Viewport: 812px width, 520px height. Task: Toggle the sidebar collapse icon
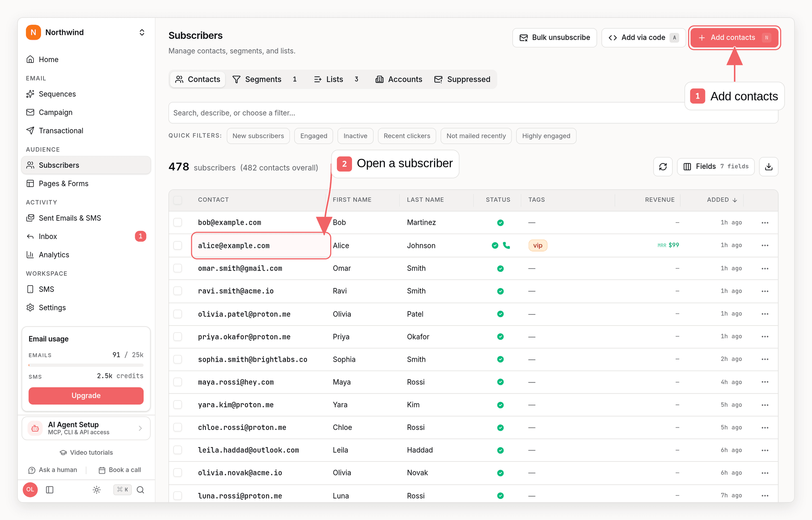pos(50,490)
